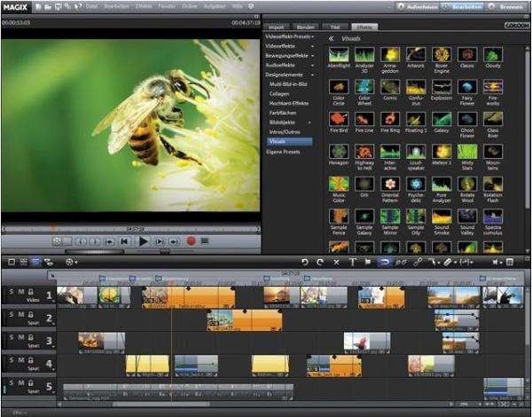Open Eigene Presets in the list
Image resolution: width=532 pixels, height=417 pixels.
[283, 152]
